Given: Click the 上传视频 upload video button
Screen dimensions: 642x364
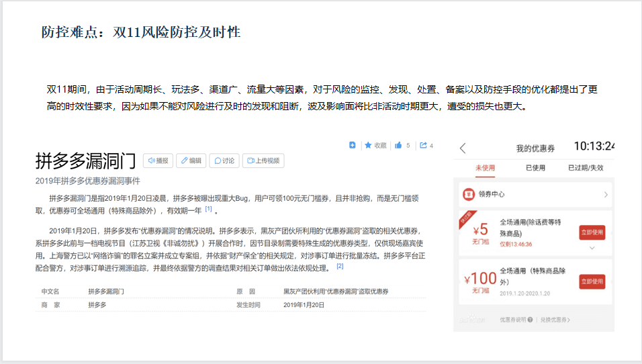Looking at the screenshot, I should click(x=263, y=161).
